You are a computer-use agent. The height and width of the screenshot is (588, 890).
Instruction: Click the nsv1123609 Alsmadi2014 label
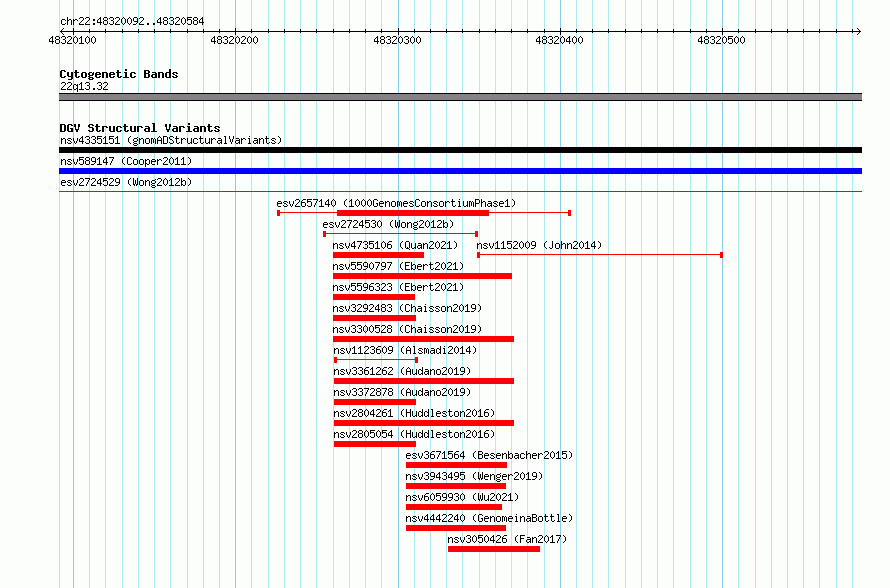(x=405, y=350)
